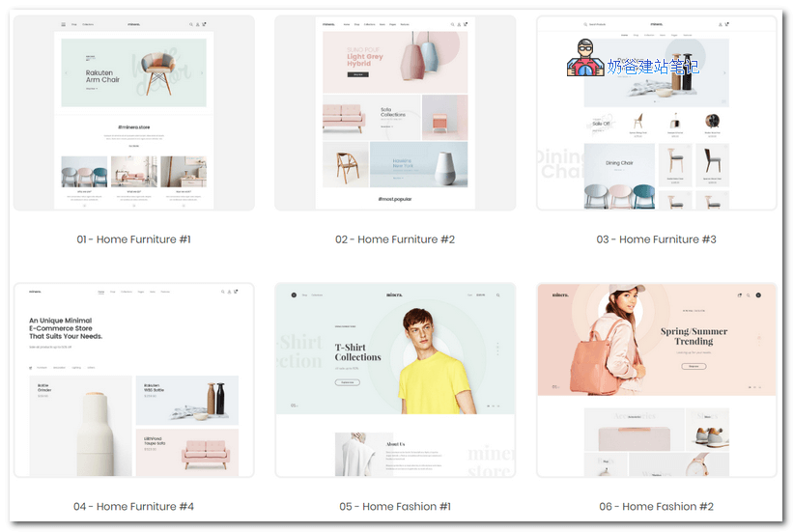The image size is (793, 532).
Task: Click search icon in Home Fashion #1 preview
Action: click(497, 294)
